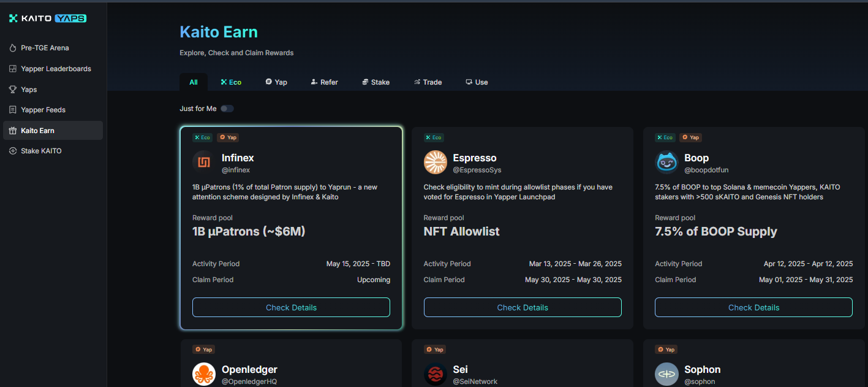
Task: Click the Yap tag on Boop card
Action: 690,137
